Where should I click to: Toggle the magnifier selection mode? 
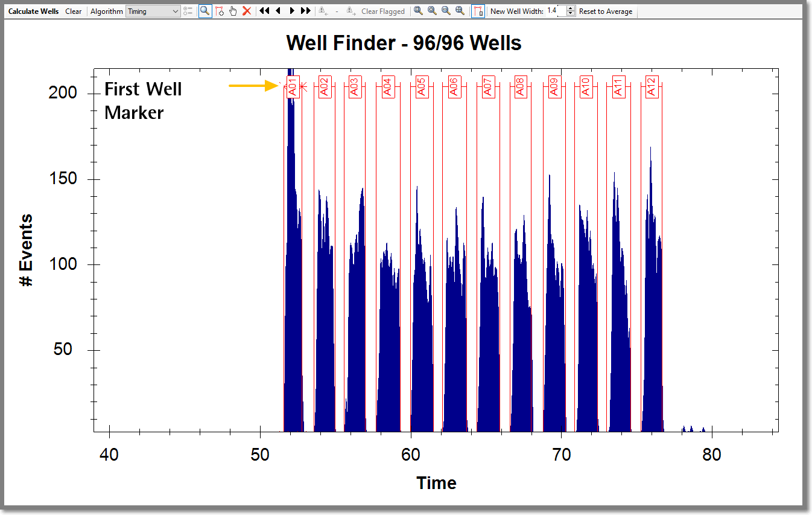pos(205,10)
